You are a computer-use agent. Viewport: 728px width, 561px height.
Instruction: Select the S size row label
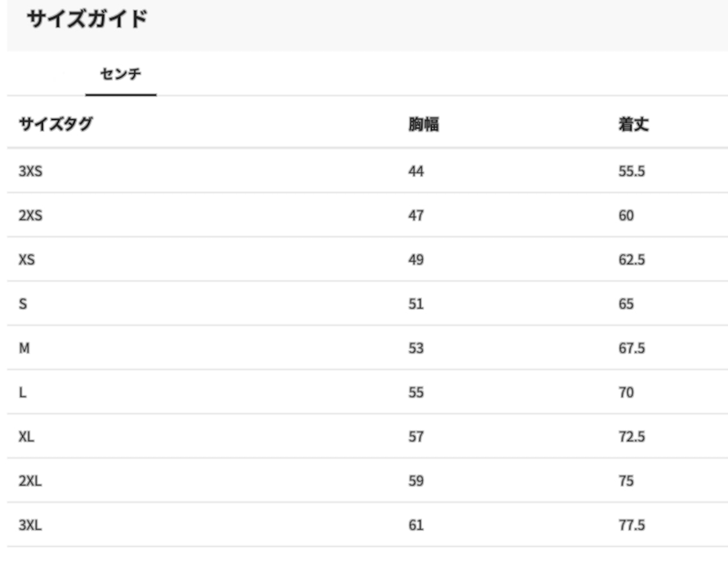[x=23, y=304]
